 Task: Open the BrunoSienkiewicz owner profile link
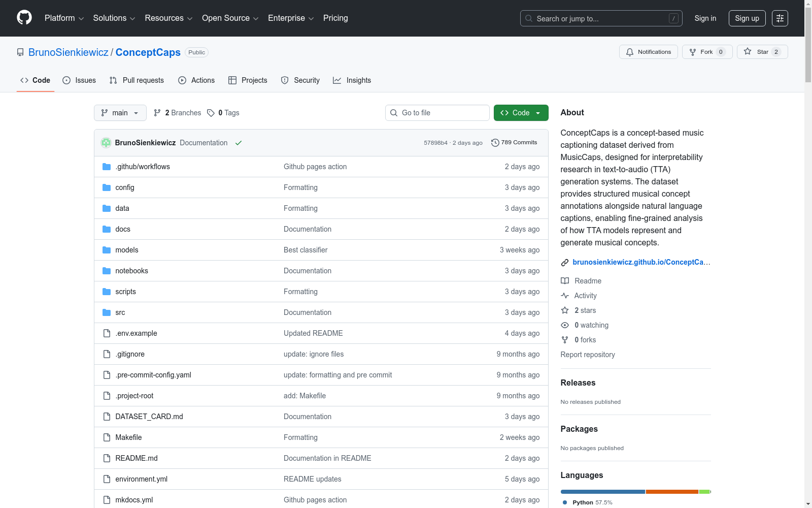pyautogui.click(x=69, y=52)
